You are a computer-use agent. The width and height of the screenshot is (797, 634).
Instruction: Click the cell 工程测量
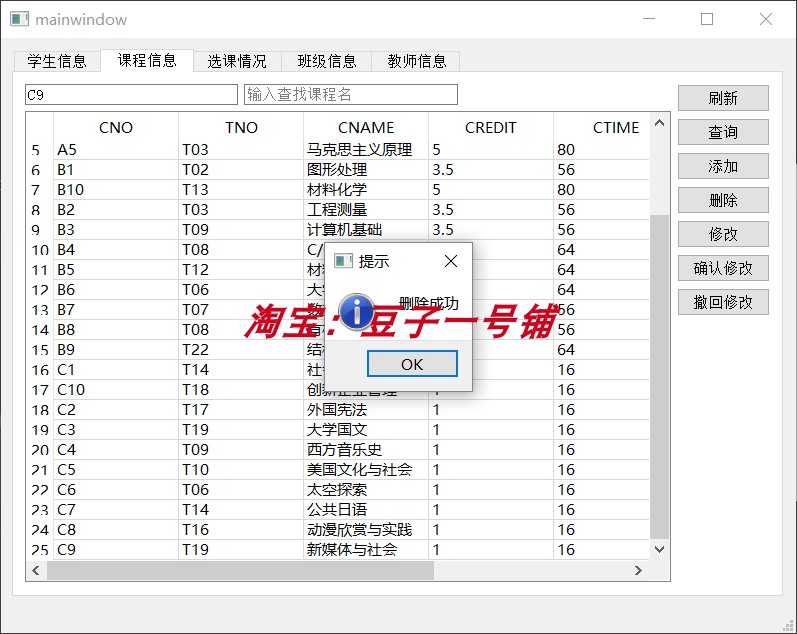[366, 210]
